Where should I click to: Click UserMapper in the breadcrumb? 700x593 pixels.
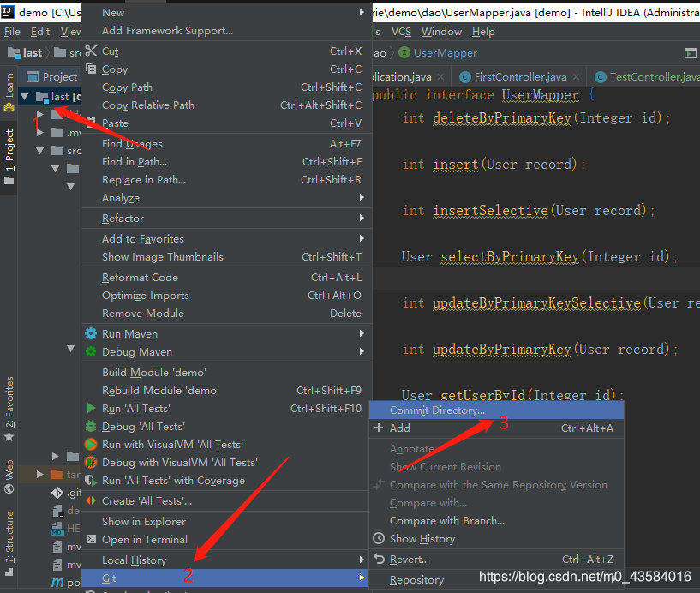pyautogui.click(x=445, y=52)
